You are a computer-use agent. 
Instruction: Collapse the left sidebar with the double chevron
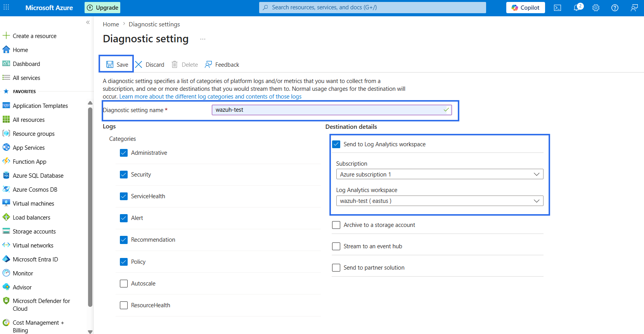(88, 22)
